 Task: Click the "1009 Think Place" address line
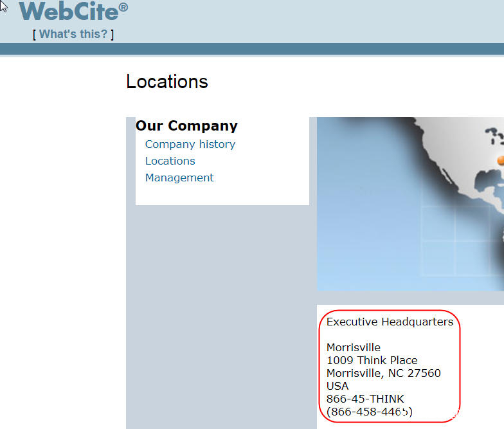point(372,360)
